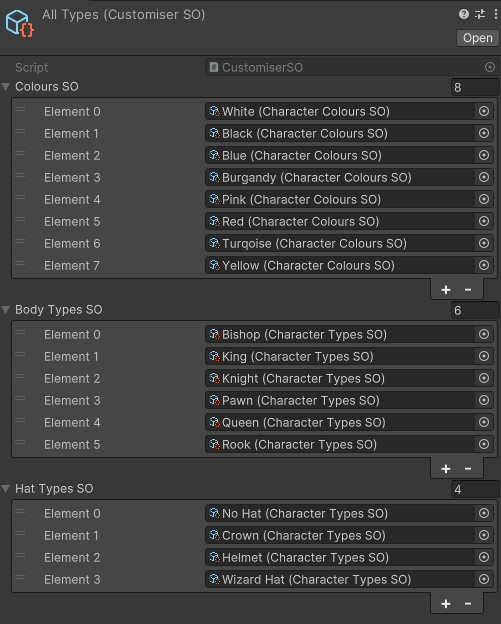This screenshot has width=501, height=624.
Task: Click the Hat Types SO size field
Action: coord(475,489)
